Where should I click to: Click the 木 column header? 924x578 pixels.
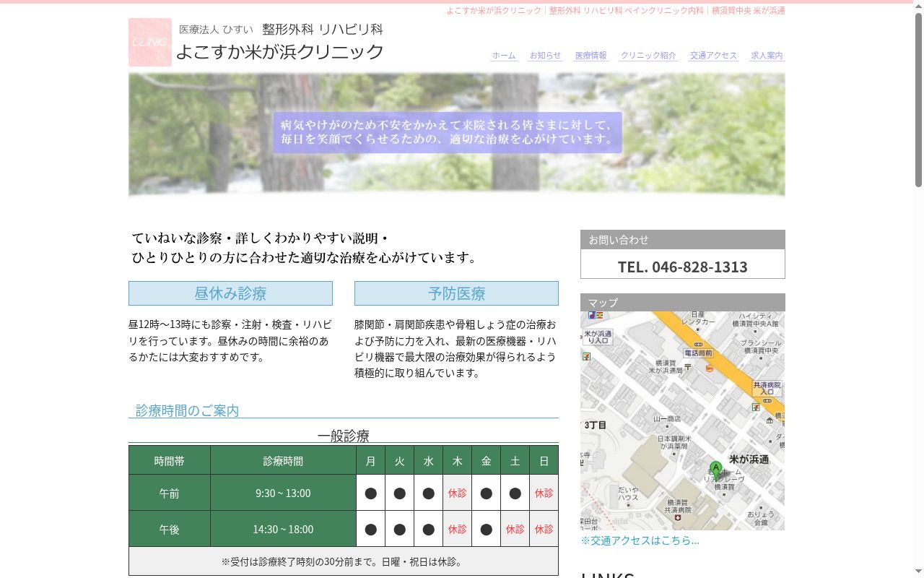[457, 460]
